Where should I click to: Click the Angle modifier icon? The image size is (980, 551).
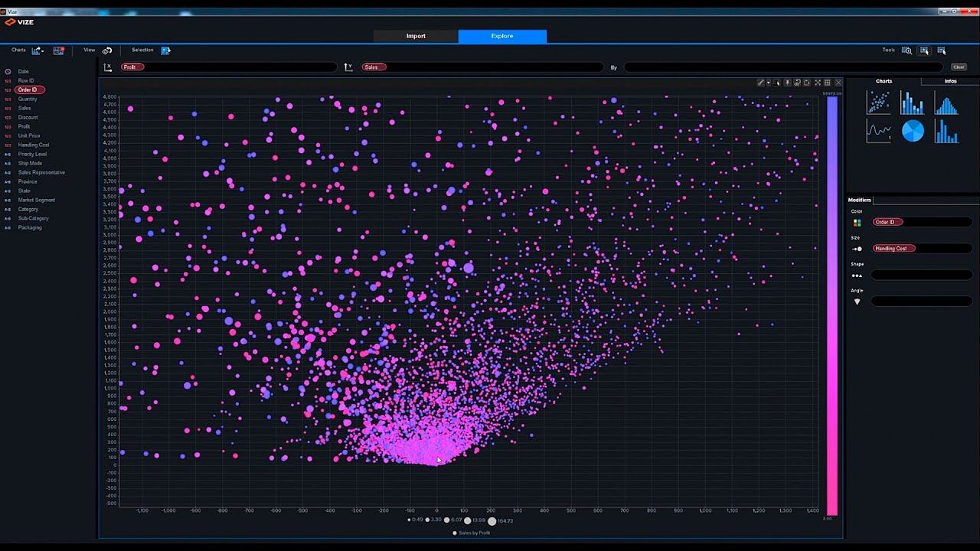tap(857, 302)
